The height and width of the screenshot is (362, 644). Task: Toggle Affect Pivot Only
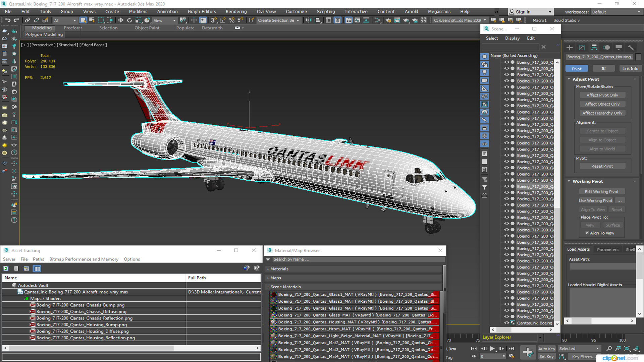click(x=602, y=95)
